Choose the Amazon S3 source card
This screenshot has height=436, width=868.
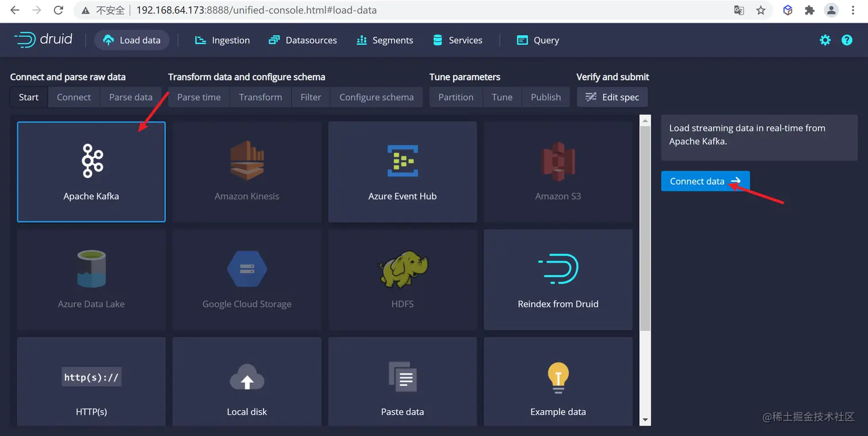[558, 172]
